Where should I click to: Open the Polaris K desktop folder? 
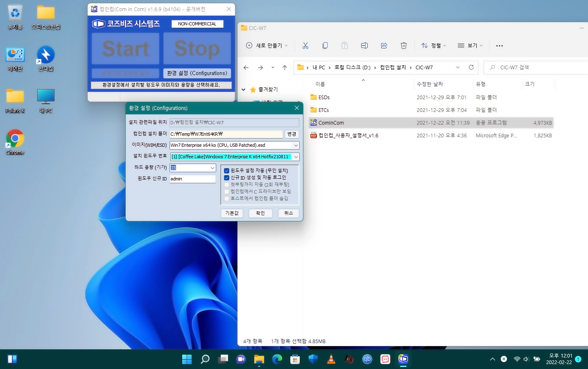15,101
